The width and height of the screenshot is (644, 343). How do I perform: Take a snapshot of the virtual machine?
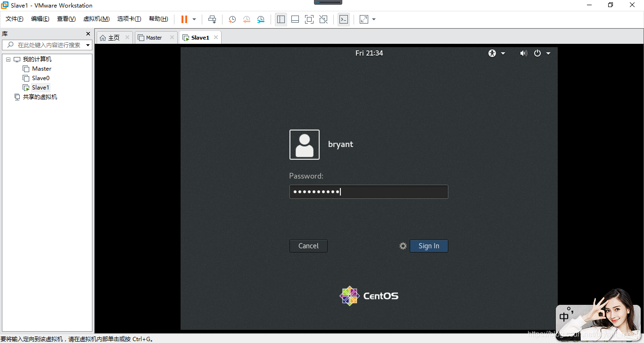[232, 19]
